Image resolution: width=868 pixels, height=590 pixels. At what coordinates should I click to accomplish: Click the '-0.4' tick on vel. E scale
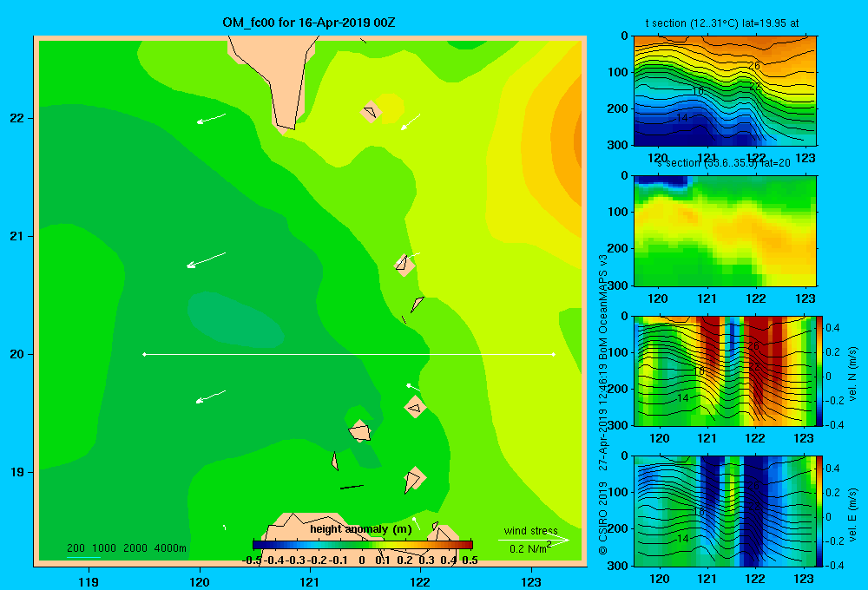click(834, 565)
